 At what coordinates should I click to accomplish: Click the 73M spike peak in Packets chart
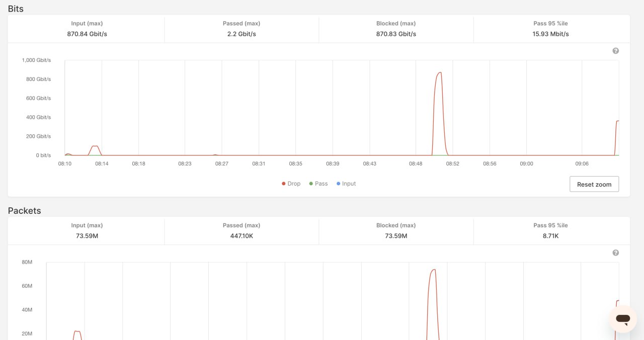[433, 270]
